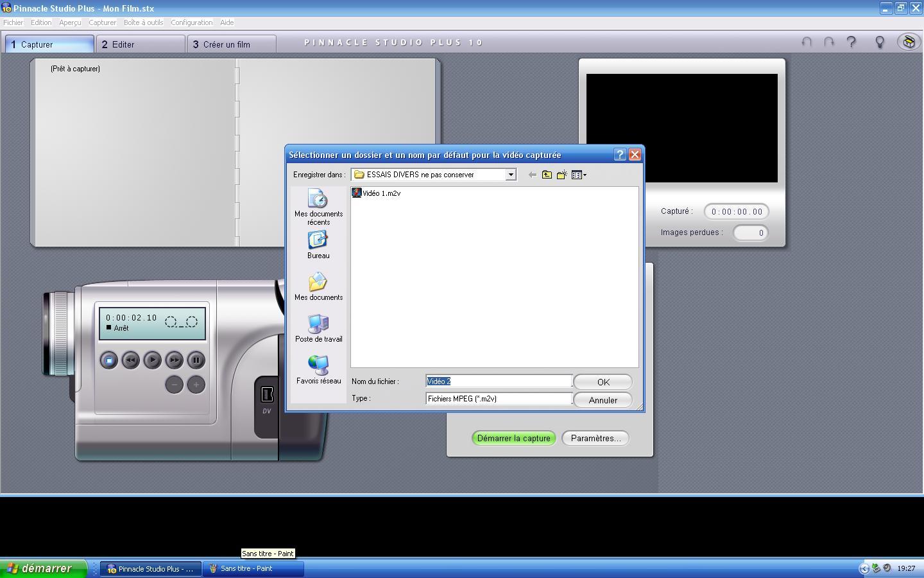Click the question mark help icon
The width and height of the screenshot is (924, 578).
click(851, 42)
